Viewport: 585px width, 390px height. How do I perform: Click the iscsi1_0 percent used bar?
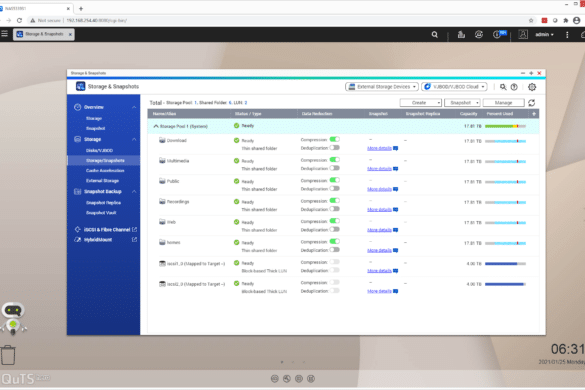505,264
